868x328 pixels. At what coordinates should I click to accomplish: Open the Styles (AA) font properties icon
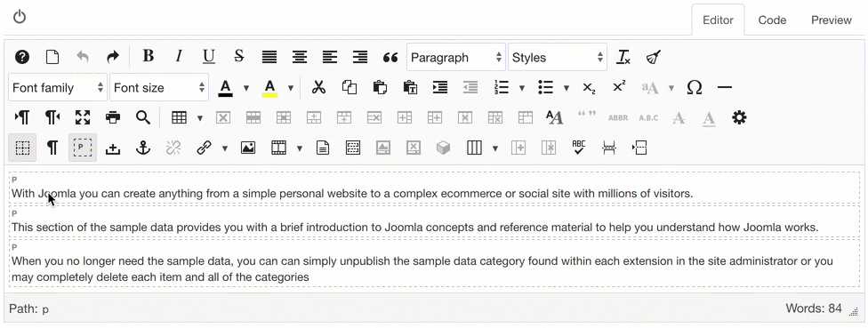(554, 117)
